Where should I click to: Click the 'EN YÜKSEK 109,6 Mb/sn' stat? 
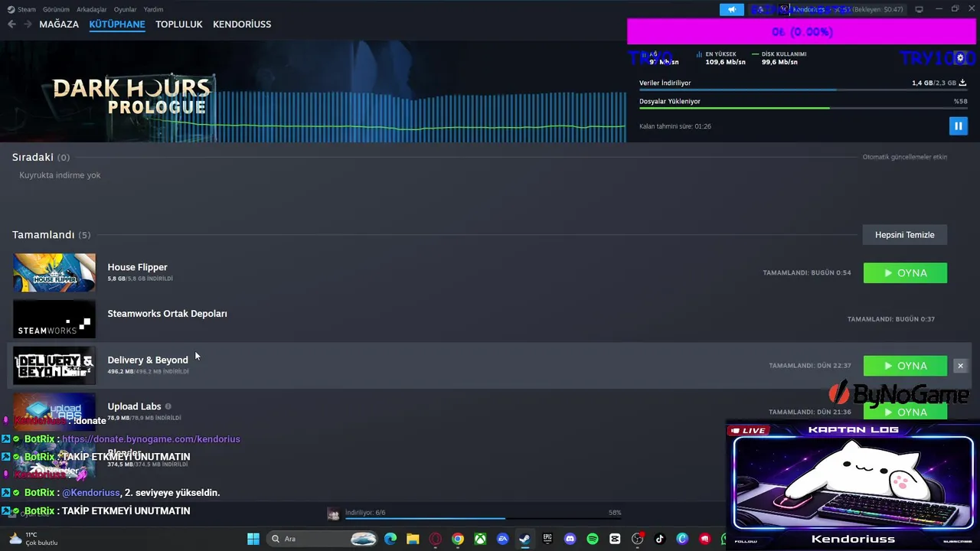tap(721, 58)
